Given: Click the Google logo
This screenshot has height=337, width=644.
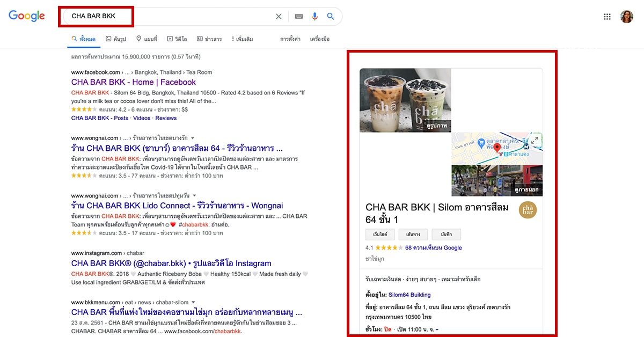Looking at the screenshot, I should pyautogui.click(x=27, y=16).
